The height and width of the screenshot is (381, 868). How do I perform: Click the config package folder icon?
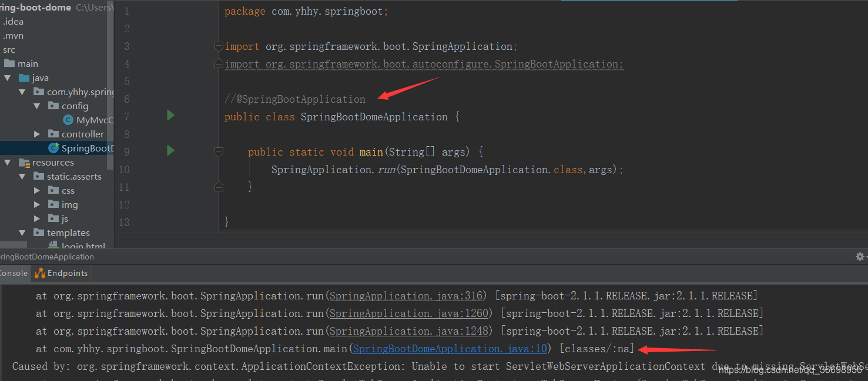(53, 106)
